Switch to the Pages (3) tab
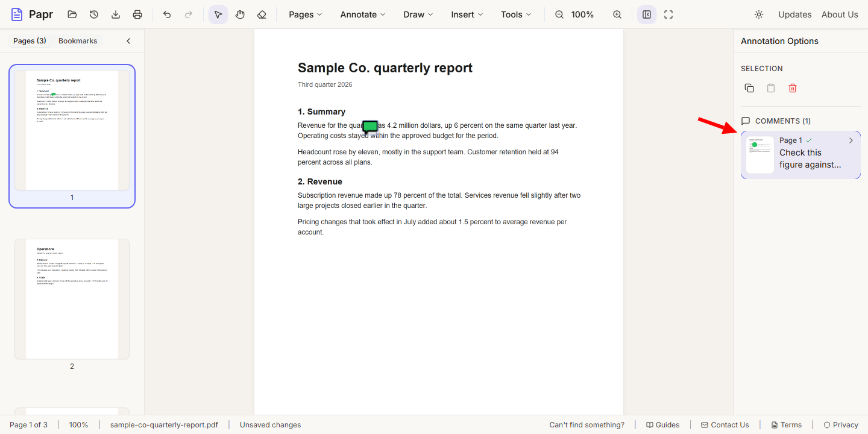This screenshot has height=434, width=868. pyautogui.click(x=30, y=41)
